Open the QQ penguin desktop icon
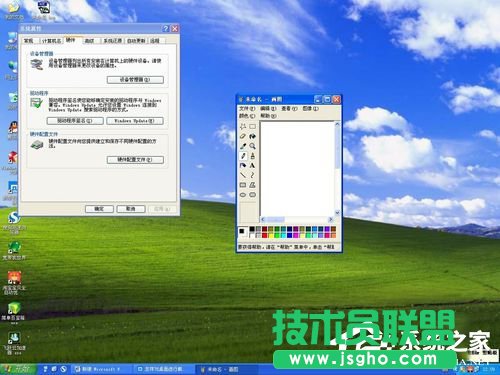Image resolution: width=500 pixels, height=375 pixels. click(x=13, y=128)
